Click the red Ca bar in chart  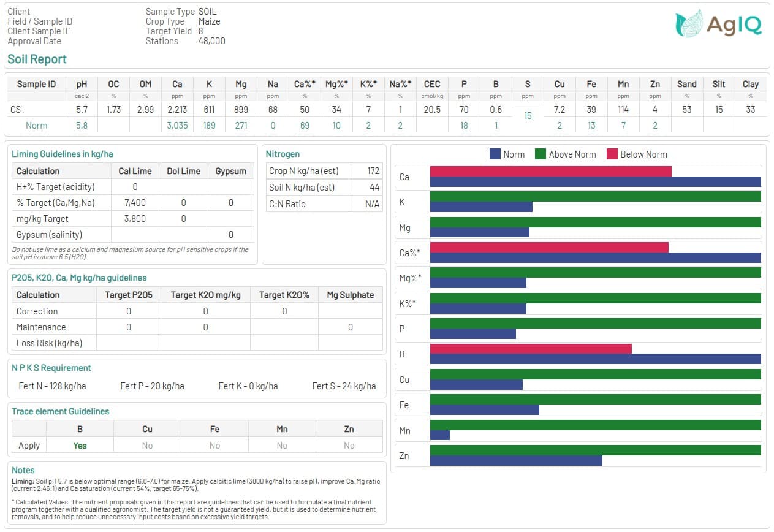tap(551, 172)
